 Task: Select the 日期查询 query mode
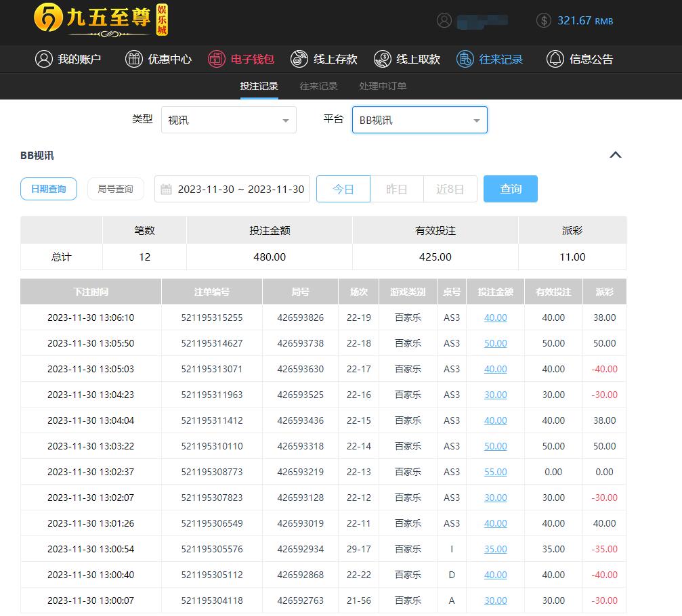(49, 189)
